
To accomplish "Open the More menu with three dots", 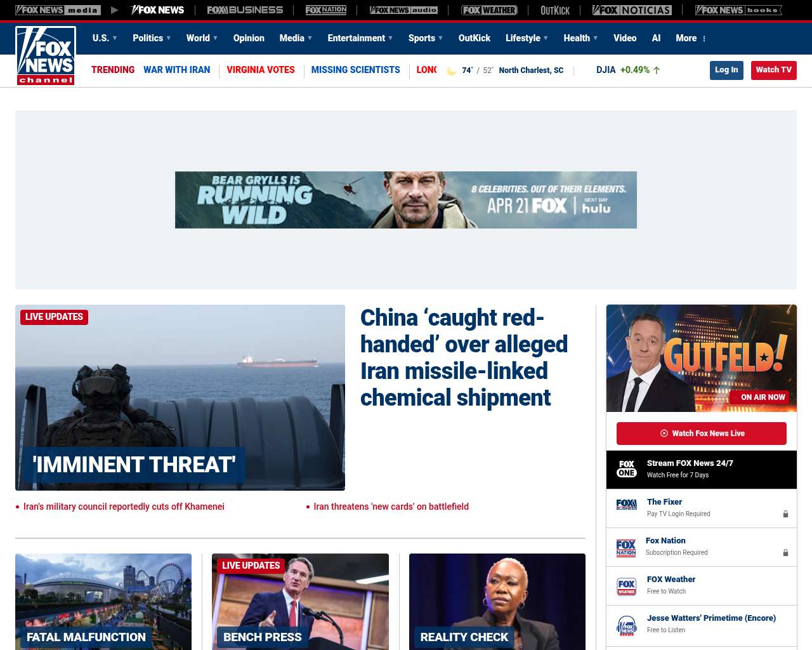I will click(691, 38).
